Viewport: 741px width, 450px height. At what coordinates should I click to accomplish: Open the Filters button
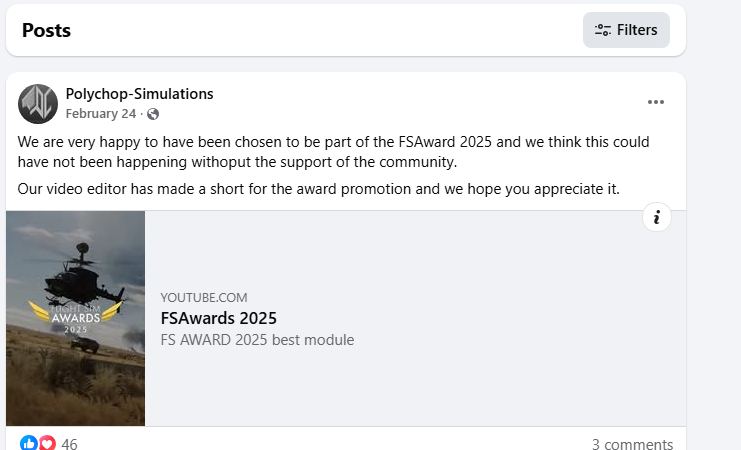(x=626, y=30)
